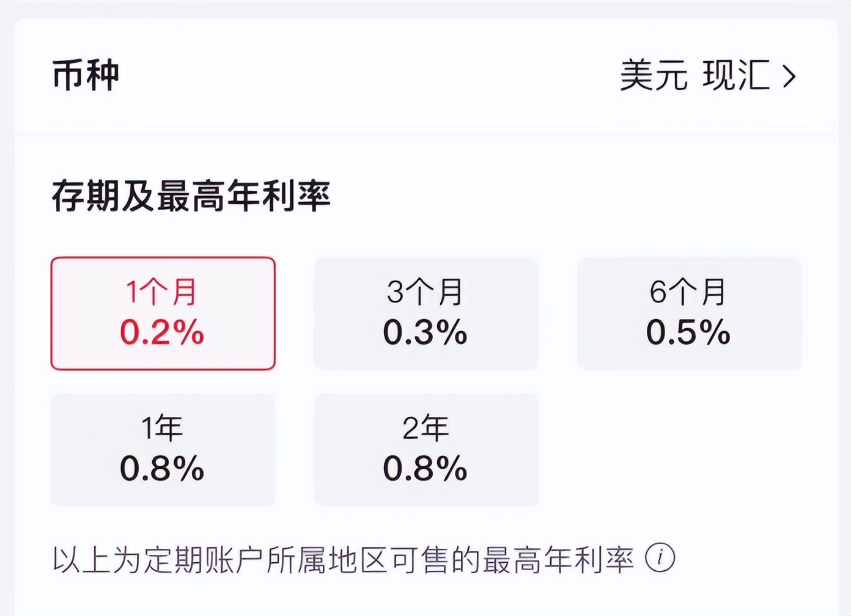
Task: Click the 2年 term card label
Action: [426, 428]
